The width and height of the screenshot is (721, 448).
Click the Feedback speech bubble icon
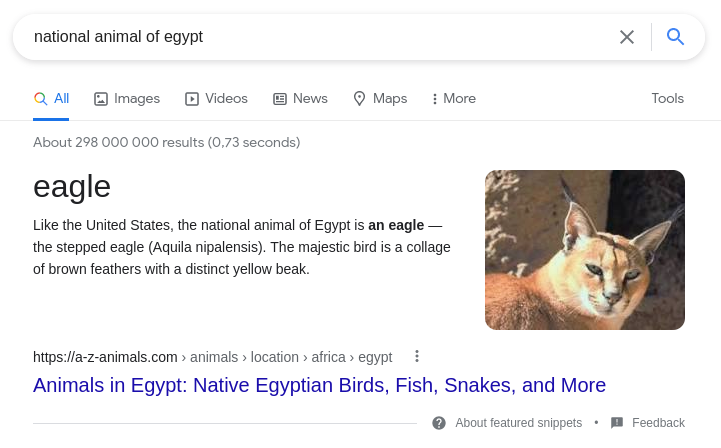pyautogui.click(x=617, y=423)
